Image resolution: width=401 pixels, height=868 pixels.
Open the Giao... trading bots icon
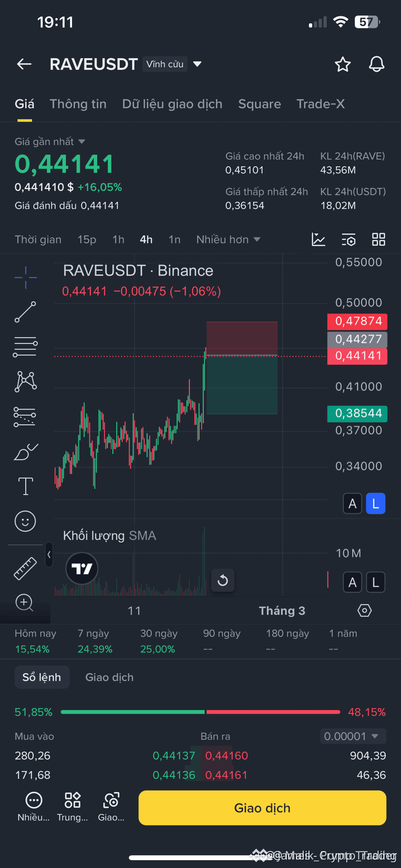click(111, 807)
